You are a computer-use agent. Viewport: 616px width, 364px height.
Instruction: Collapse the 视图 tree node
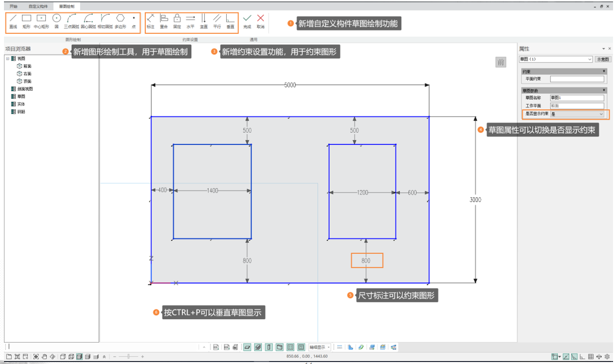[x=7, y=58]
